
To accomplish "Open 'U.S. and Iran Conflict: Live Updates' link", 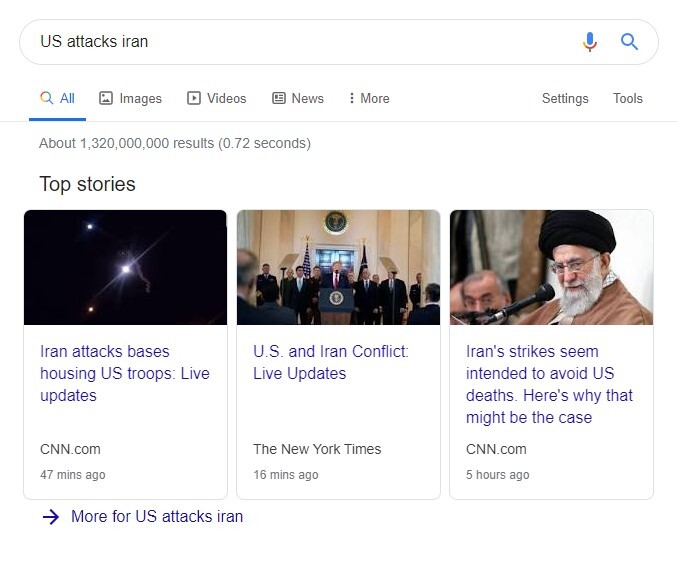I will click(x=331, y=362).
